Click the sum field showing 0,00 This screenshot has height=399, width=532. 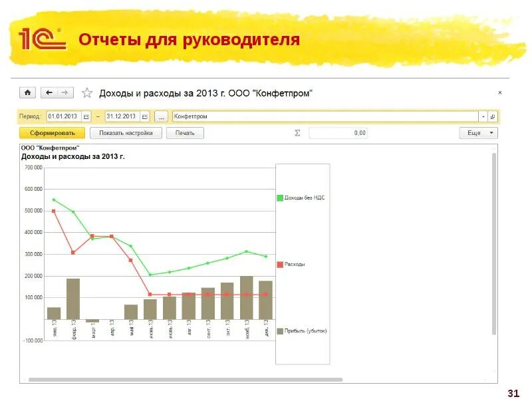tap(338, 133)
